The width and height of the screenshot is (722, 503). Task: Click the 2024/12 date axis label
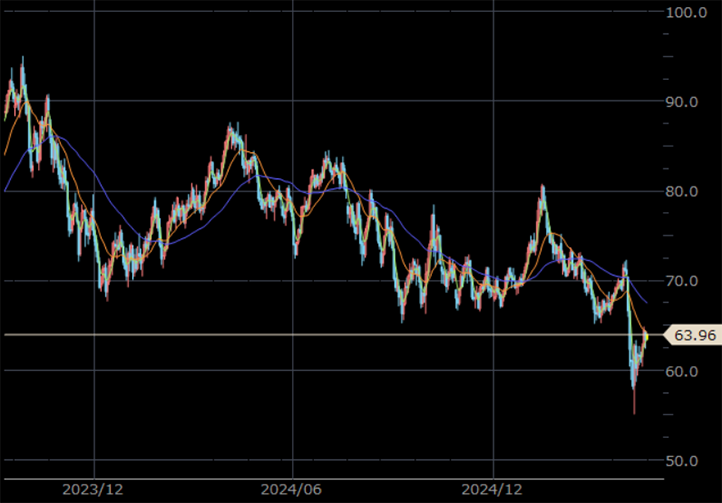[x=494, y=490]
